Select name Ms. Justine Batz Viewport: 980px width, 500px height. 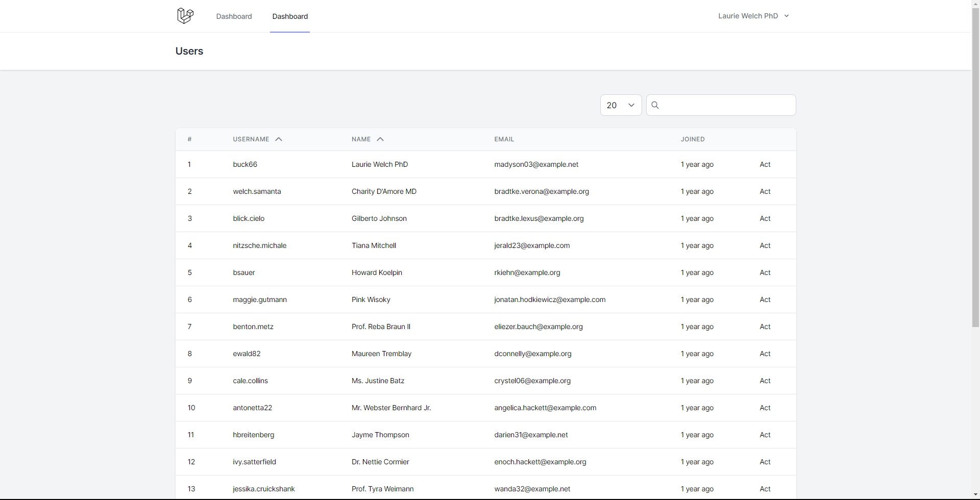pos(378,381)
